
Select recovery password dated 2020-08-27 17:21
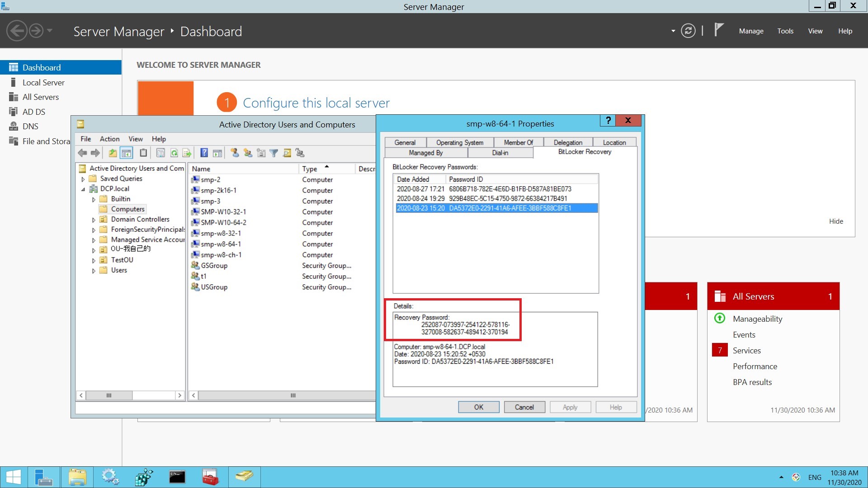click(497, 189)
